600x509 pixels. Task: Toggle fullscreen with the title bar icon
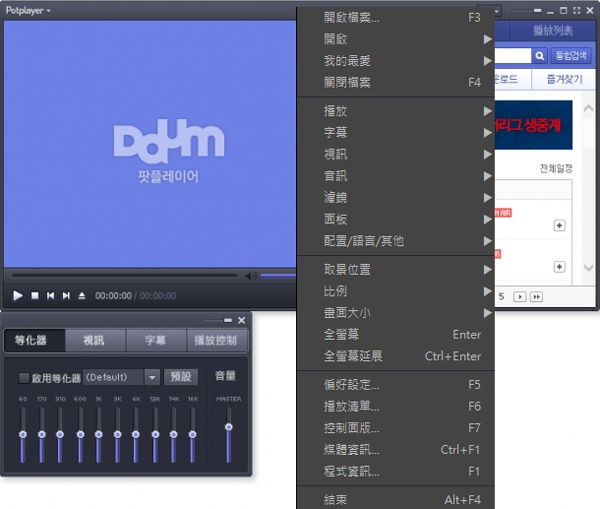(577, 11)
